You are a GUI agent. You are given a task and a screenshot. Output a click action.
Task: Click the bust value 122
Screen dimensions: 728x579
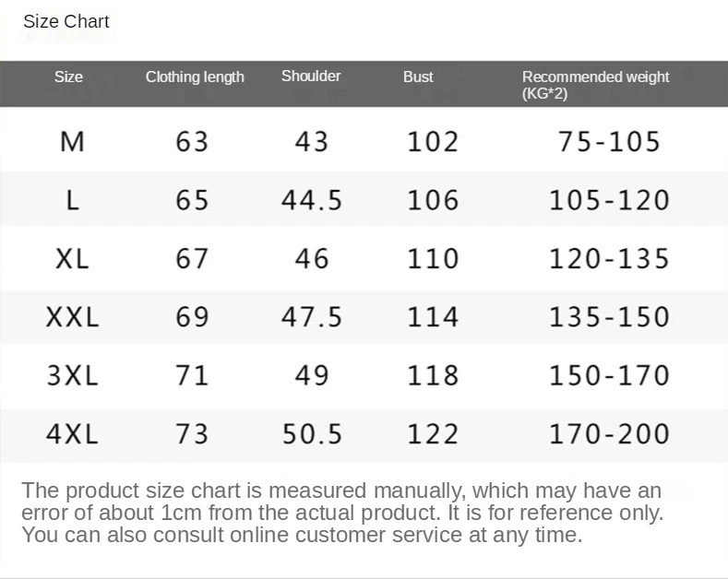click(433, 433)
